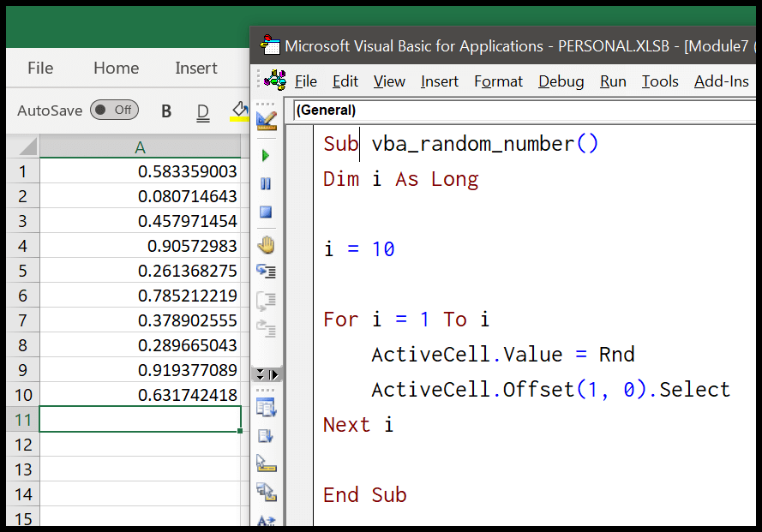The width and height of the screenshot is (762, 532).
Task: Step Into the code
Action: [266, 271]
